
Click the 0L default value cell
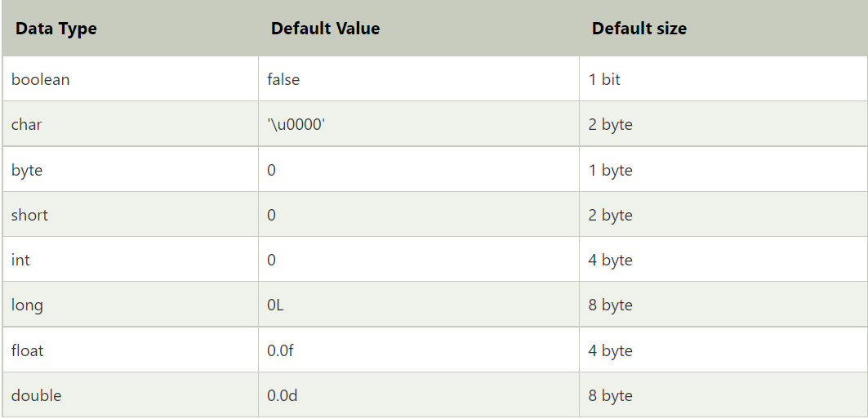click(275, 305)
